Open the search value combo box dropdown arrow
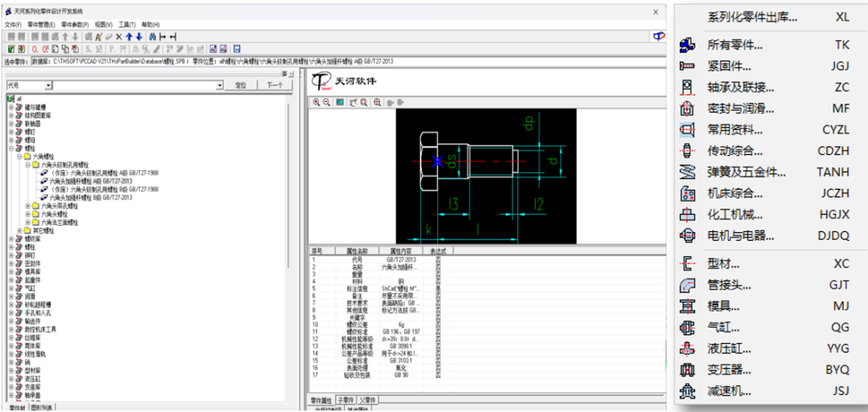The height and width of the screenshot is (412, 868). coord(219,85)
